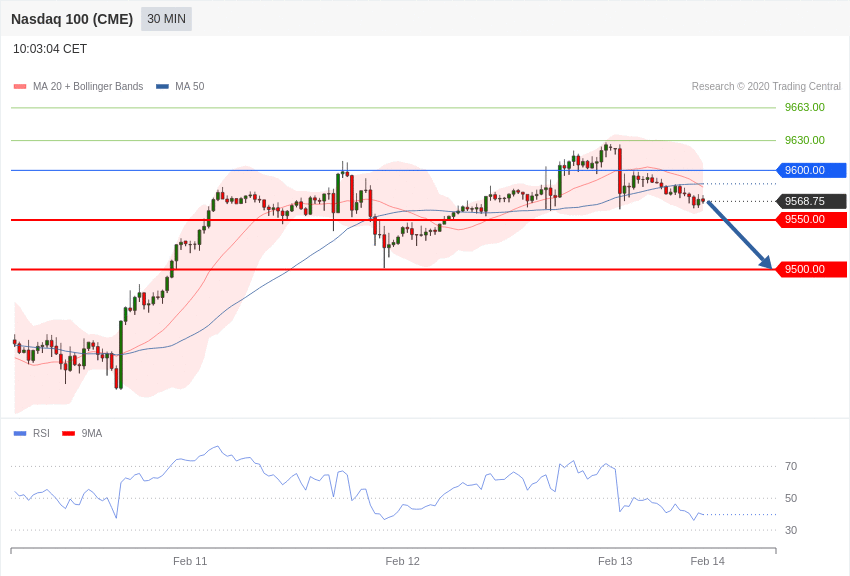Image resolution: width=850 pixels, height=576 pixels.
Task: Click the Feb 14 date label
Action: (x=707, y=561)
